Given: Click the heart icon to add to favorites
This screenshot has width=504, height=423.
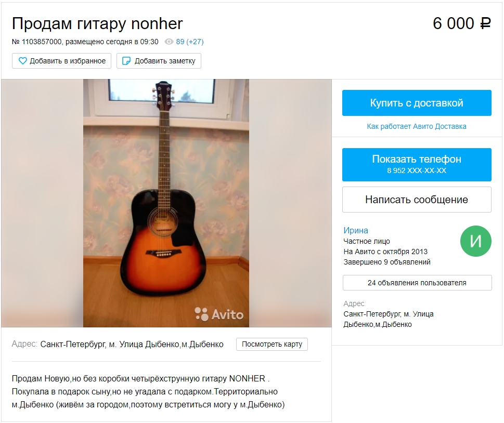Looking at the screenshot, I should [x=22, y=61].
